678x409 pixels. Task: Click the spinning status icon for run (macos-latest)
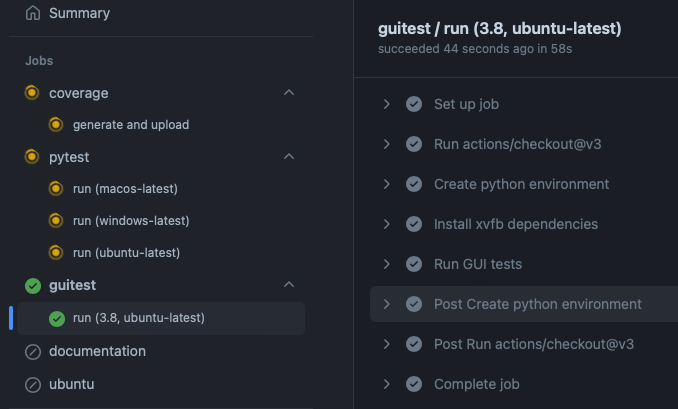tap(56, 189)
